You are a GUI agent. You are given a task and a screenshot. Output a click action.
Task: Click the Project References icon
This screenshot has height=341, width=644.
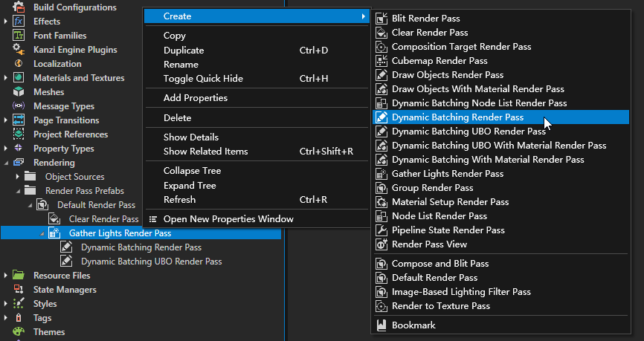pyautogui.click(x=19, y=134)
